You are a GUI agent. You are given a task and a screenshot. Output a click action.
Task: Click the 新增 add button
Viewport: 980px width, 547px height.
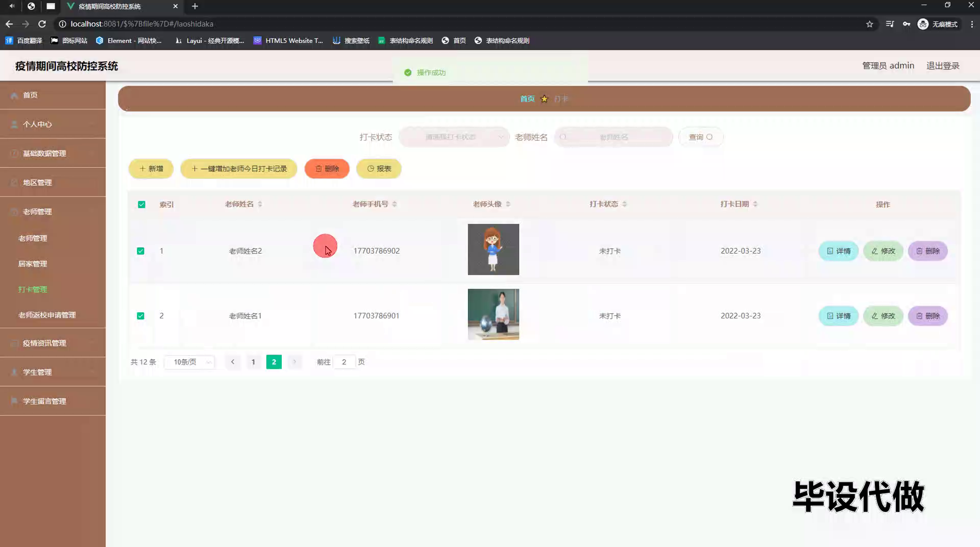tap(151, 168)
